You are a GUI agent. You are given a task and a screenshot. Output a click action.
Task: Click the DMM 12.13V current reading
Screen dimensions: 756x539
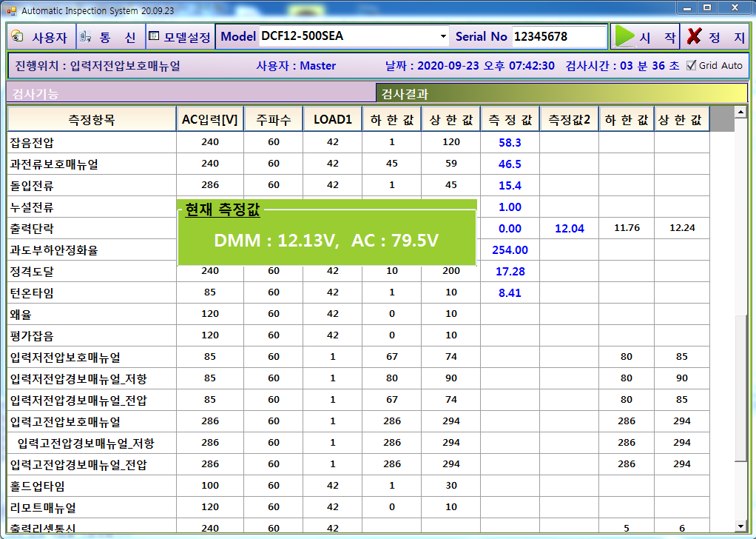[274, 241]
